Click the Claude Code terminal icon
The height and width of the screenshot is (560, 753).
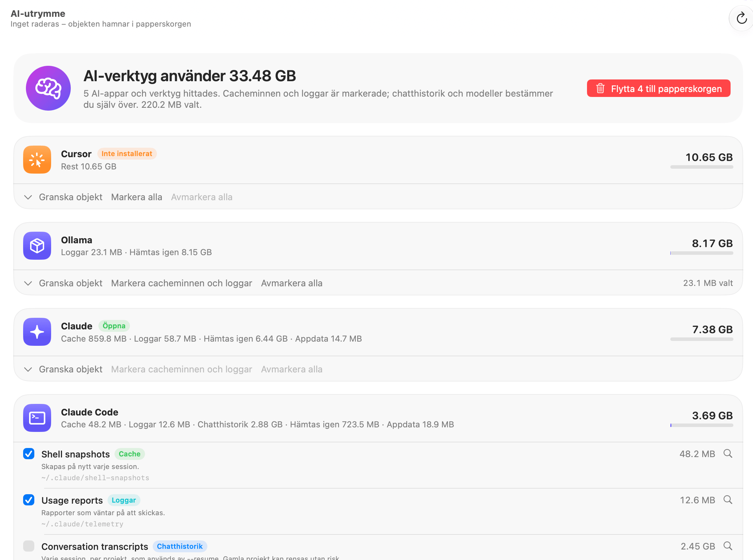point(37,418)
